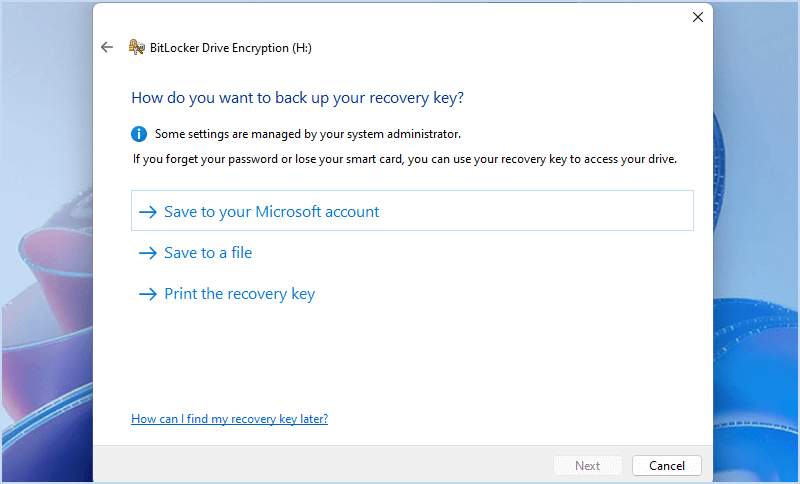
Task: Click the arrow icon beside Print the recovery key
Action: [x=148, y=294]
